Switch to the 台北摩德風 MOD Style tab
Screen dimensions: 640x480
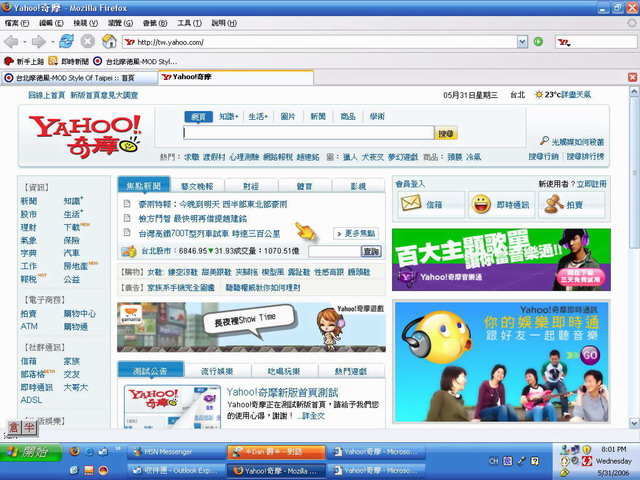[75, 76]
